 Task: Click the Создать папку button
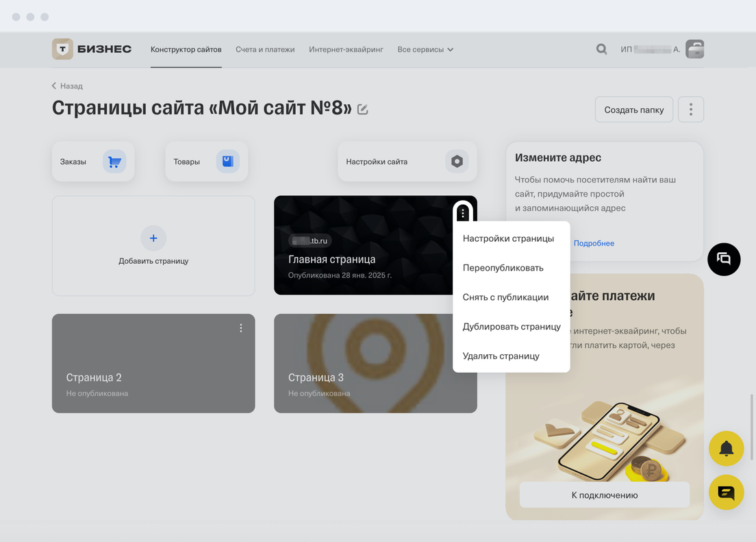633,110
